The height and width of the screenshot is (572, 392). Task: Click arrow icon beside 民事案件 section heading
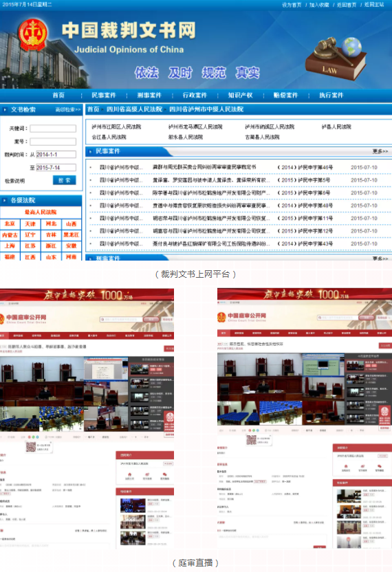point(90,151)
